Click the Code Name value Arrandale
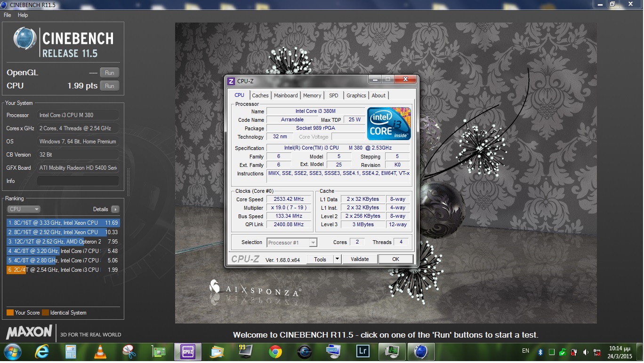644x363 pixels. coord(292,120)
